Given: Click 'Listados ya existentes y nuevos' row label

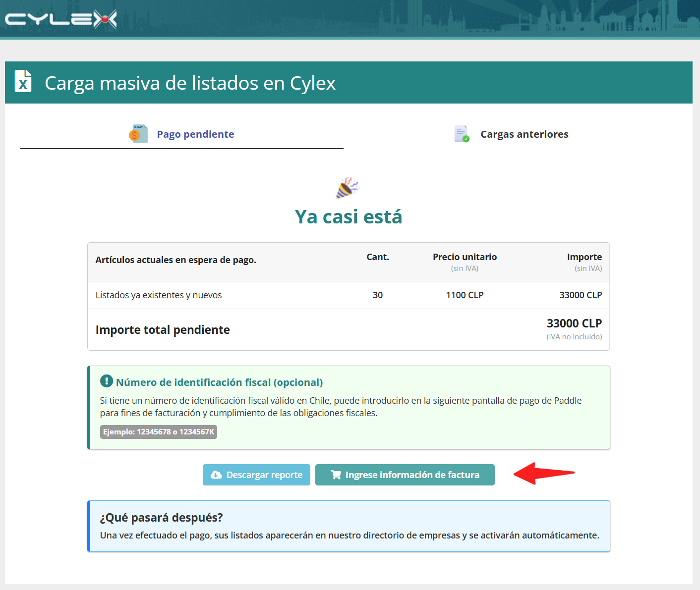Looking at the screenshot, I should [159, 295].
